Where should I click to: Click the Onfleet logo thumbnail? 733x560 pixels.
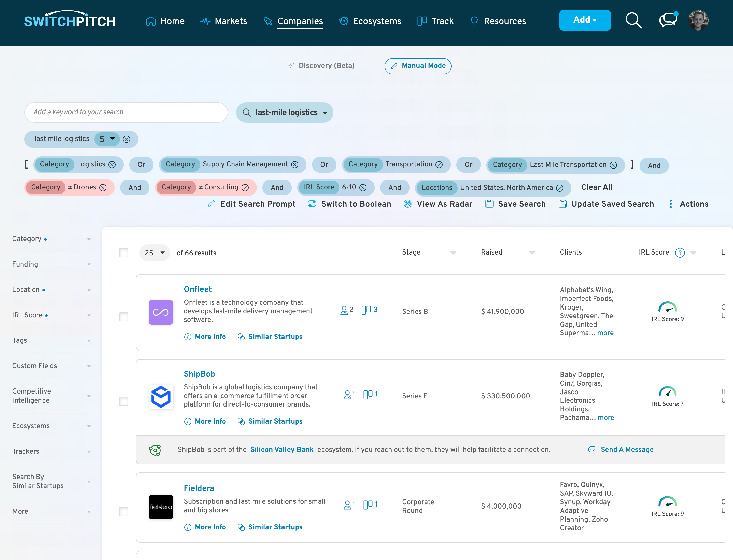coord(161,312)
